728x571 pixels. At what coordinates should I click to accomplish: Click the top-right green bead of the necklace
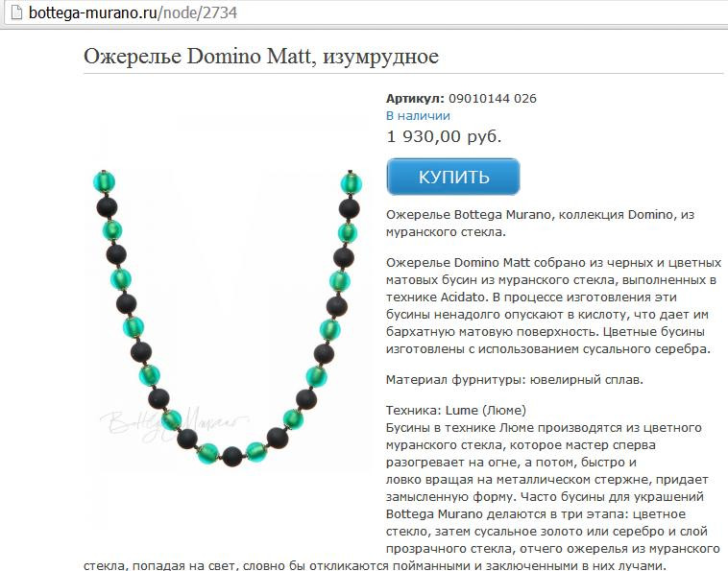[x=351, y=182]
